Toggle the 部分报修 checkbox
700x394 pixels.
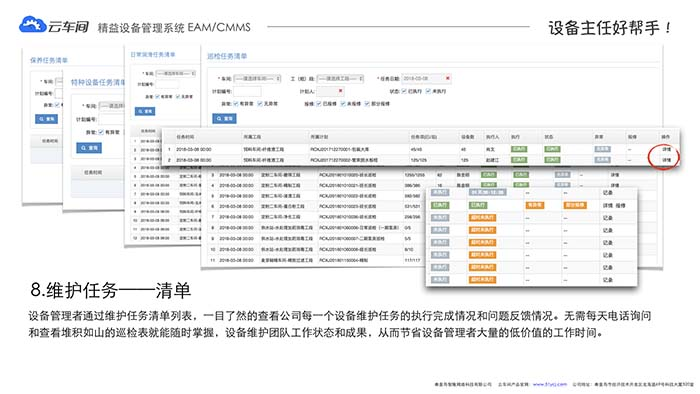tap(367, 104)
